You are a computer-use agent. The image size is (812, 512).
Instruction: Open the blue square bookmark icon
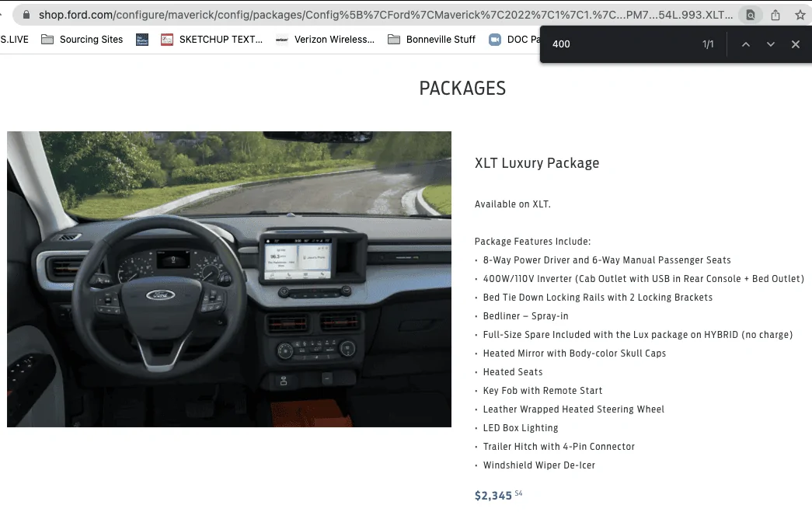click(x=142, y=40)
